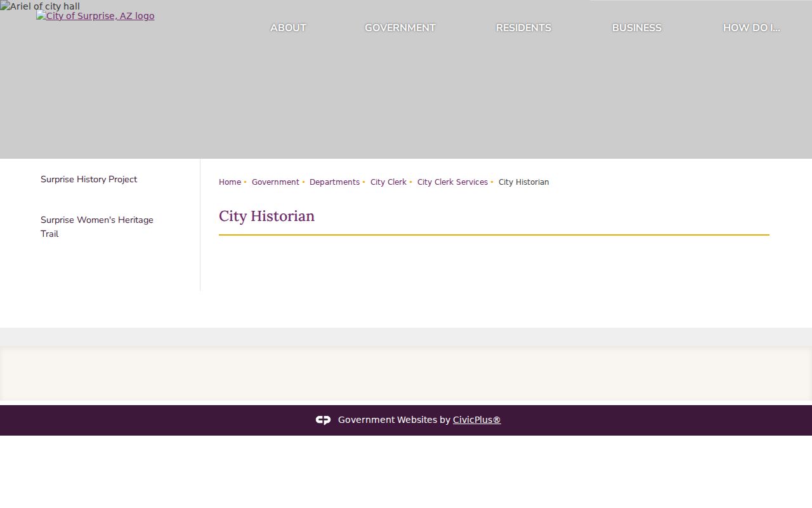Image resolution: width=812 pixels, height=508 pixels.
Task: Open the Residents menu
Action: 523,28
